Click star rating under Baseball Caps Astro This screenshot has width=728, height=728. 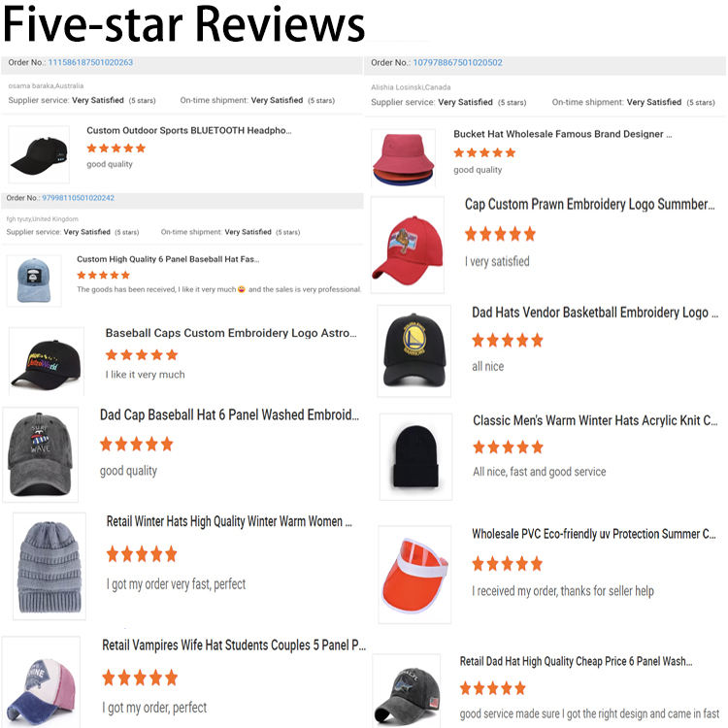(x=142, y=355)
